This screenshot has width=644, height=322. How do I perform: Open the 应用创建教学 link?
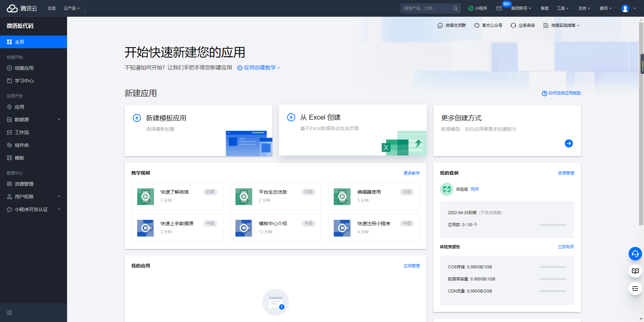point(258,68)
